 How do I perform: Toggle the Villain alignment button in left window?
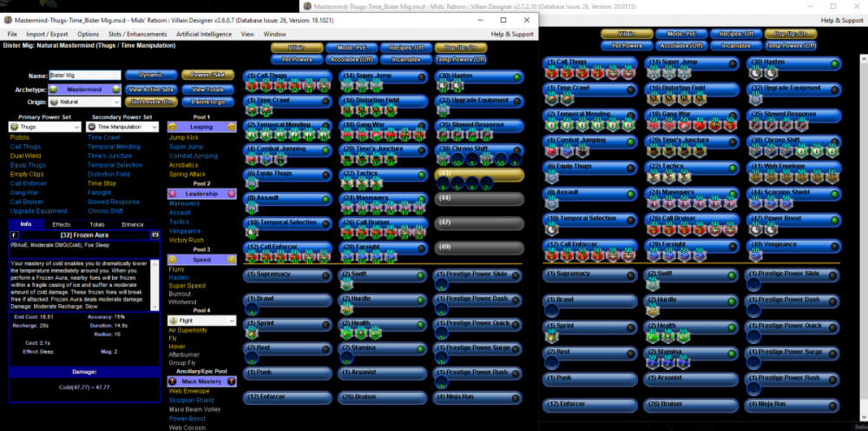[297, 48]
